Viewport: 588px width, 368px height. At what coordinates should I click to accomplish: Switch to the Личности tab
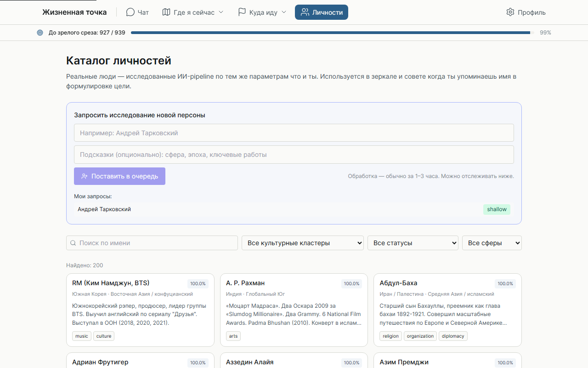click(322, 12)
